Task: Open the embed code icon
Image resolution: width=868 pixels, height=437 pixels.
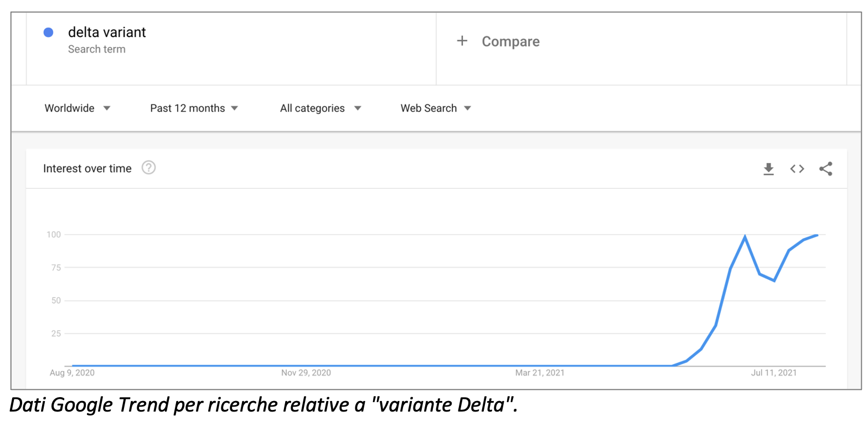Action: (x=797, y=169)
